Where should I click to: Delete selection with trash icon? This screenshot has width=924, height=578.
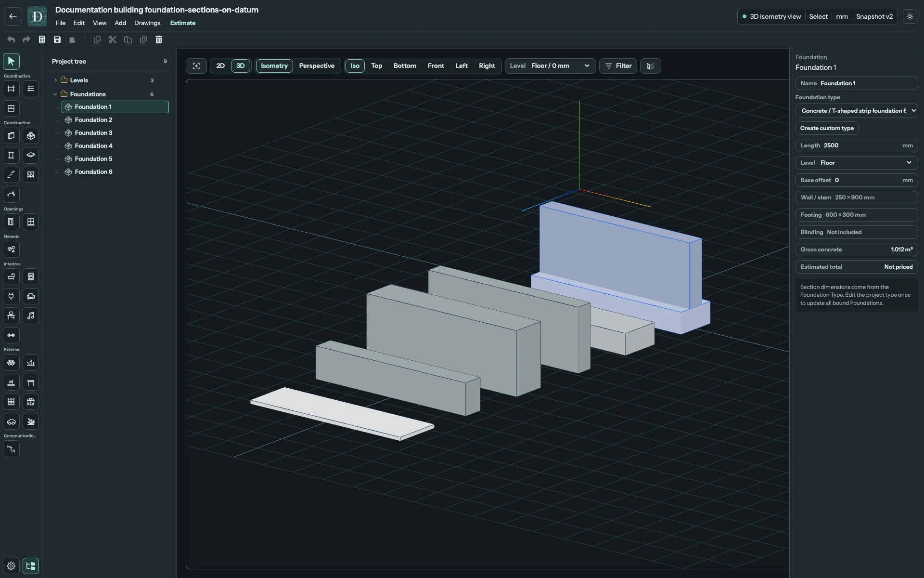click(159, 39)
